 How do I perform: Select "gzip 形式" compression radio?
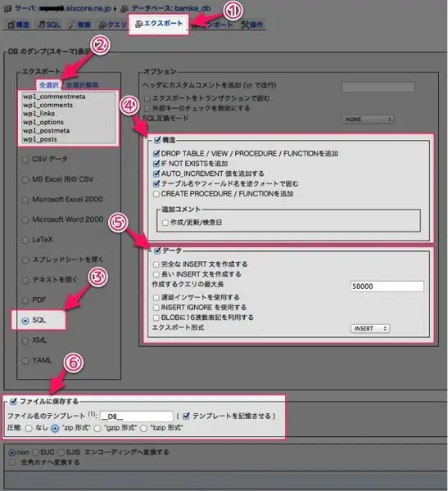(97, 428)
